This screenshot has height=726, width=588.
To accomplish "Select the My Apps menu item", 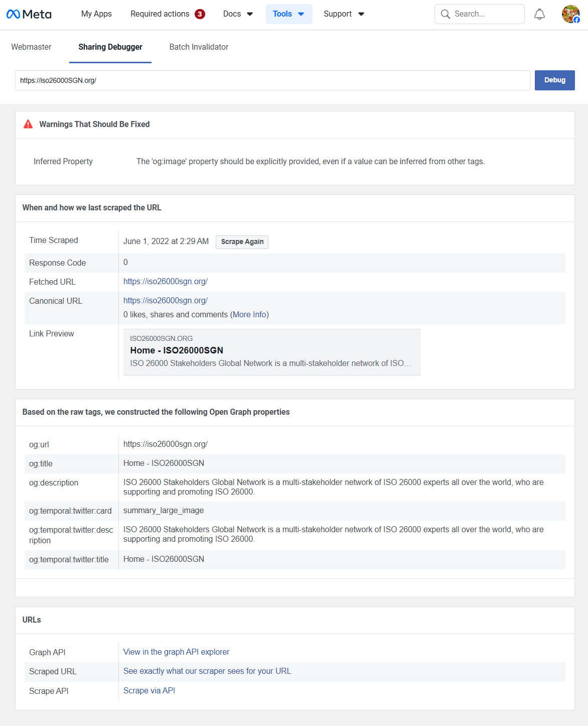I will (x=96, y=14).
